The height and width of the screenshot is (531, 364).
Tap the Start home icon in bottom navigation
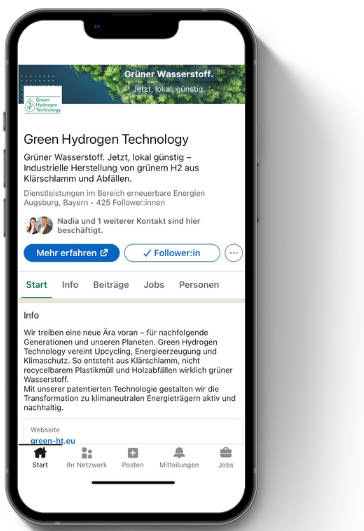tap(40, 453)
